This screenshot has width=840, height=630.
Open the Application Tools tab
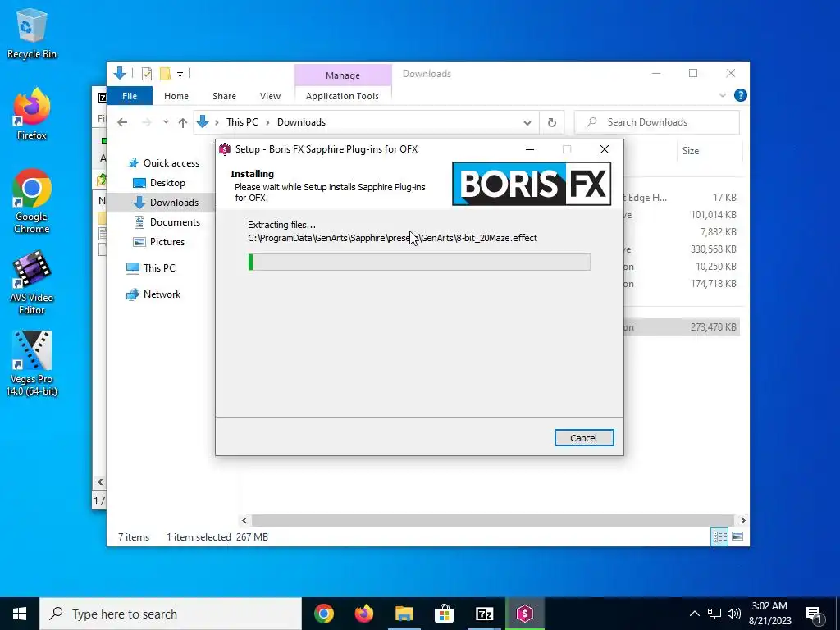342,96
